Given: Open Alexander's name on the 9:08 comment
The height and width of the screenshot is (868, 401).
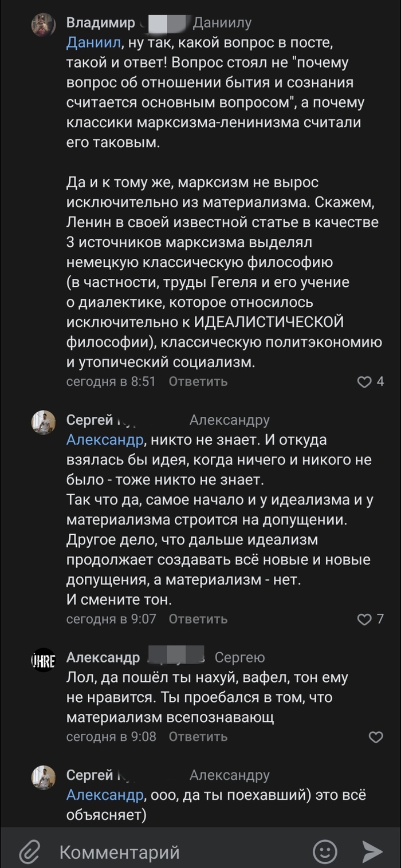Looking at the screenshot, I should coord(103,657).
